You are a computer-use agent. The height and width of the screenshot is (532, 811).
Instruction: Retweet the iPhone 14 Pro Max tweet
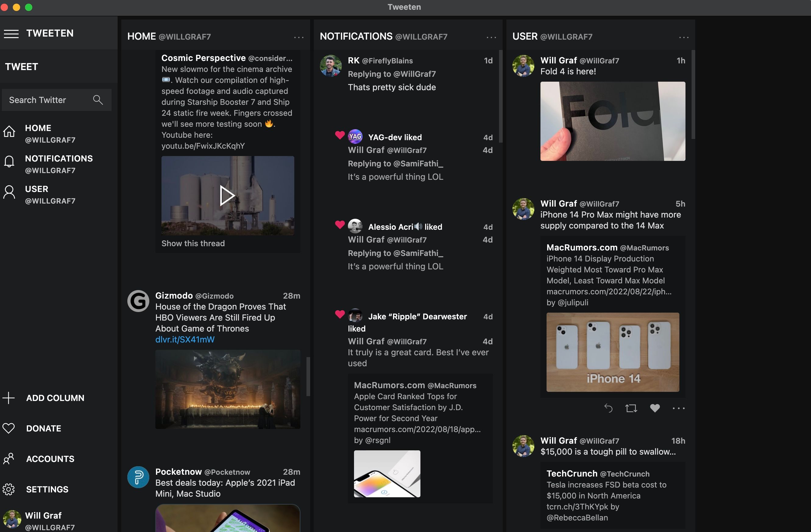(631, 408)
